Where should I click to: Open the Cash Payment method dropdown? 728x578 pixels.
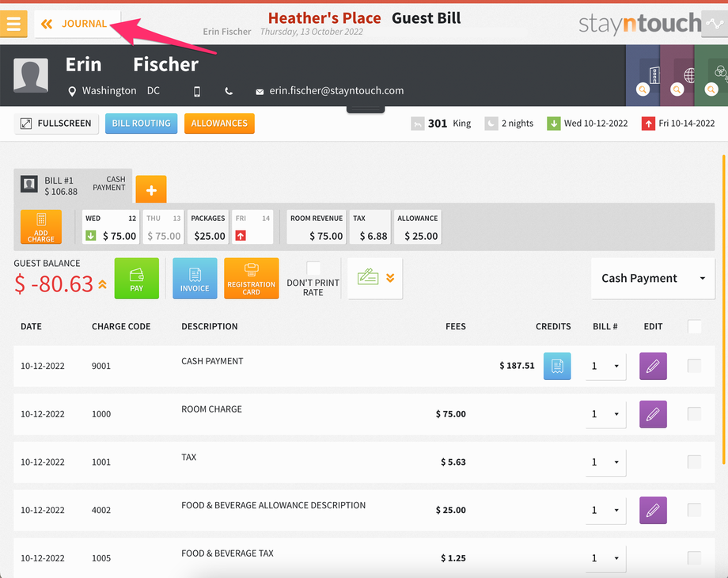(653, 279)
